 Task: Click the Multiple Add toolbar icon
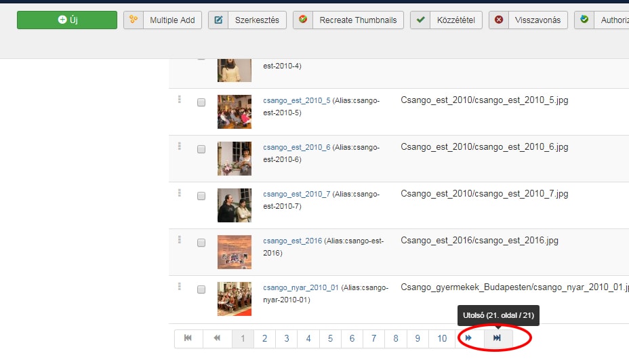click(133, 20)
